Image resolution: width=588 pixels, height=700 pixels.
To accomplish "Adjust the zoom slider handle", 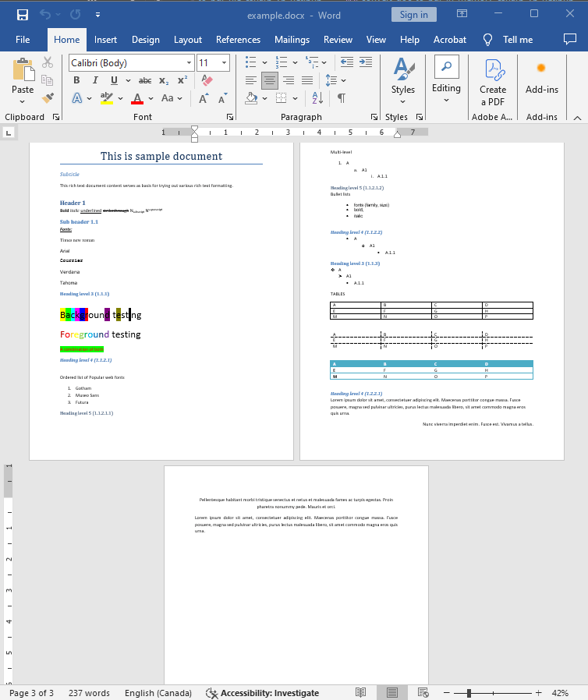I will pyautogui.click(x=469, y=693).
